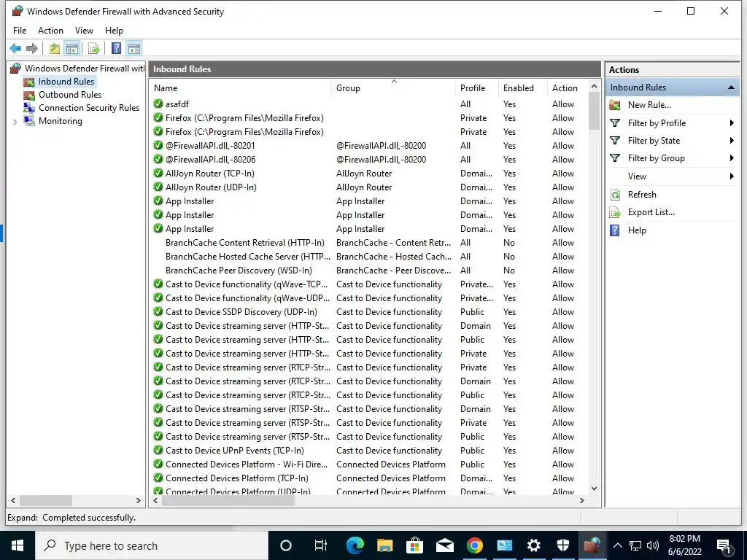747x560 pixels.
Task: Expand the Monitoring tree node
Action: (x=15, y=122)
